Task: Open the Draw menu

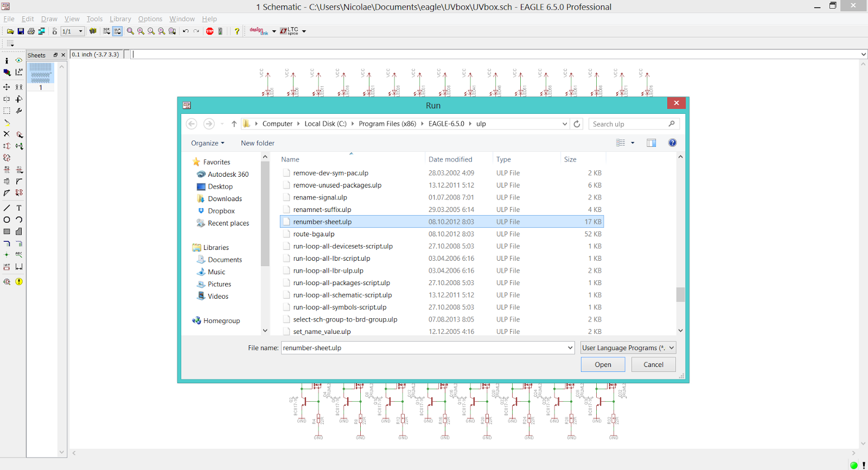Action: (x=49, y=19)
